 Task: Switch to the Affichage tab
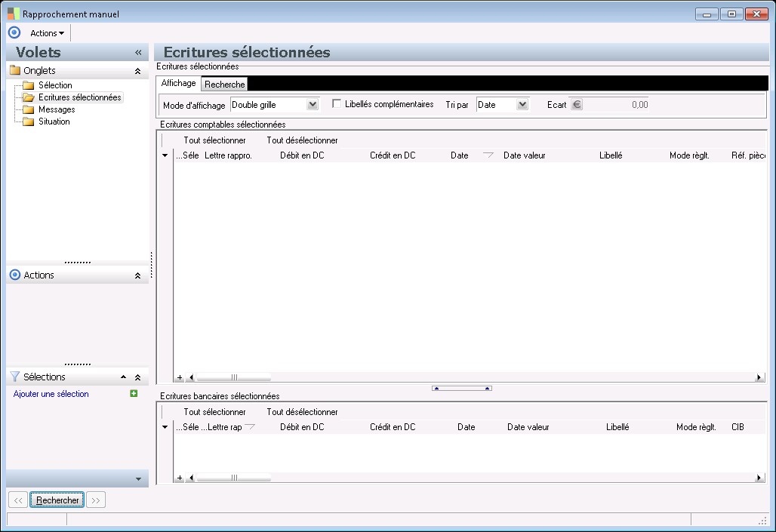click(178, 83)
